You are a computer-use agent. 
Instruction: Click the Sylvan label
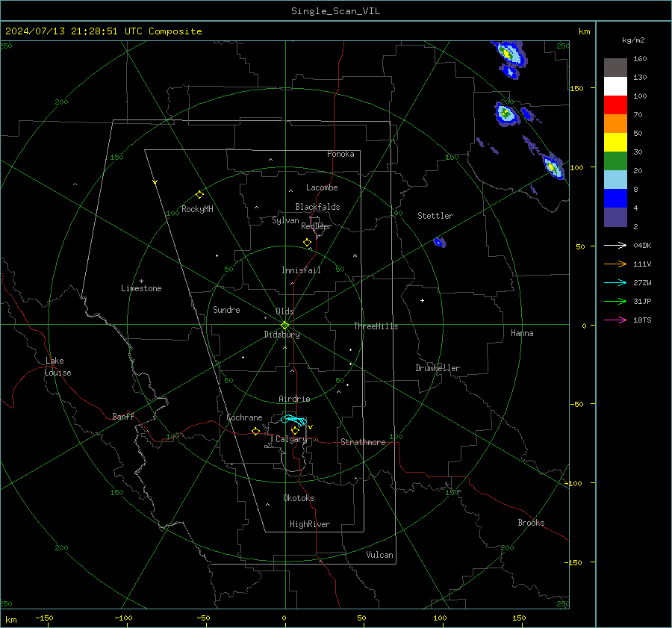(x=285, y=220)
